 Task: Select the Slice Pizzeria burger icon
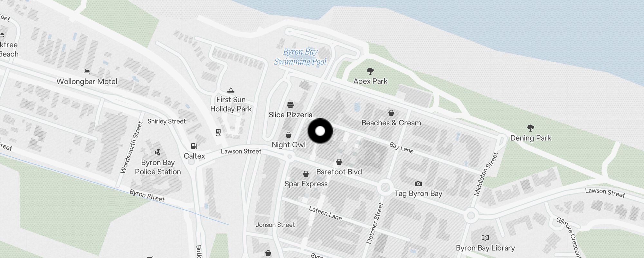[x=290, y=105]
